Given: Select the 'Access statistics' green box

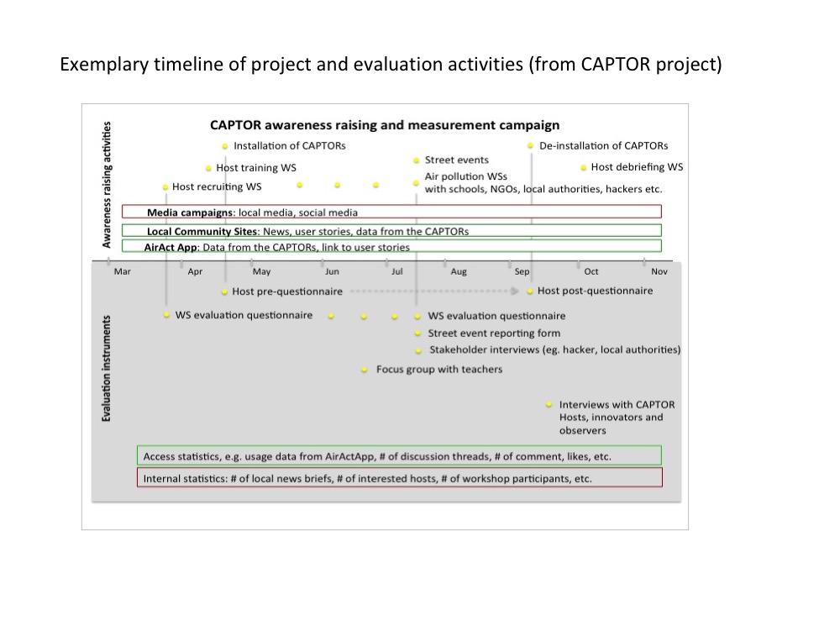Looking at the screenshot, I should click(x=399, y=456).
